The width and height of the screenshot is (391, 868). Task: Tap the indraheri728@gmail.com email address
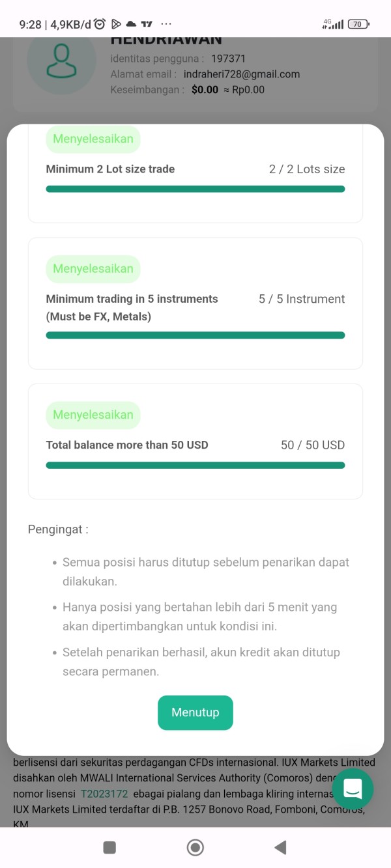(x=241, y=74)
